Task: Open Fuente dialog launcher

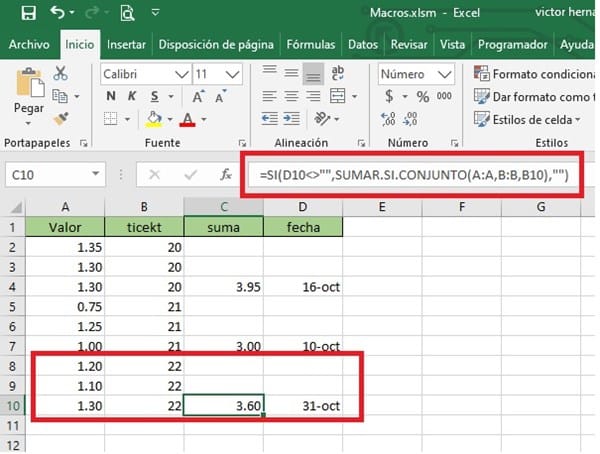Action: pos(242,143)
